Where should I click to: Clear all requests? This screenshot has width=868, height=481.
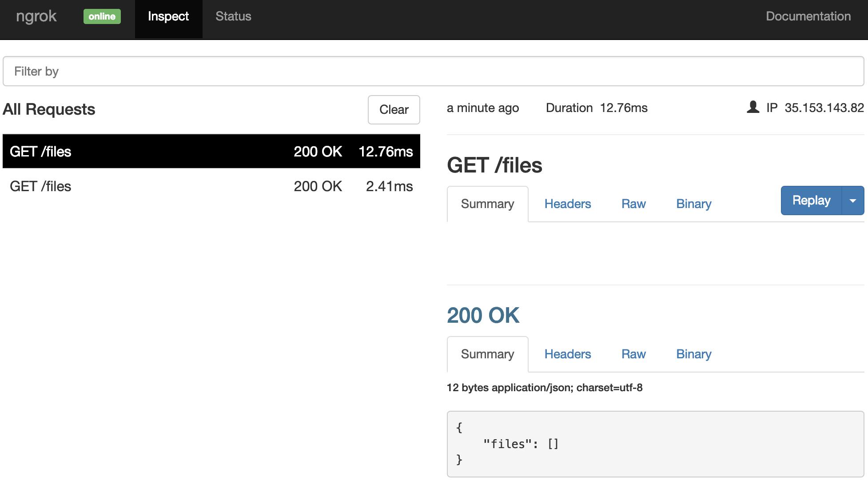pos(394,110)
